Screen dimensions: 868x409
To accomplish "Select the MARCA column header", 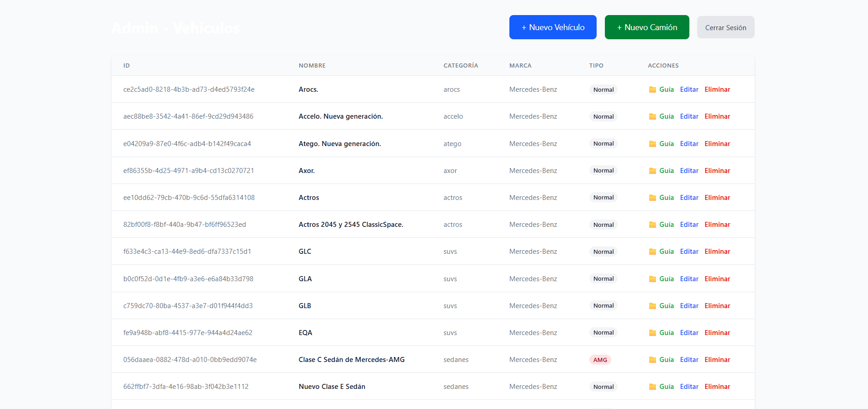I will click(520, 66).
